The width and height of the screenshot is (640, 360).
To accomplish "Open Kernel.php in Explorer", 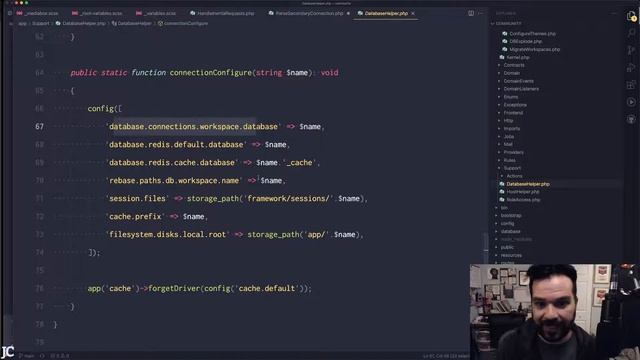I will [518, 58].
